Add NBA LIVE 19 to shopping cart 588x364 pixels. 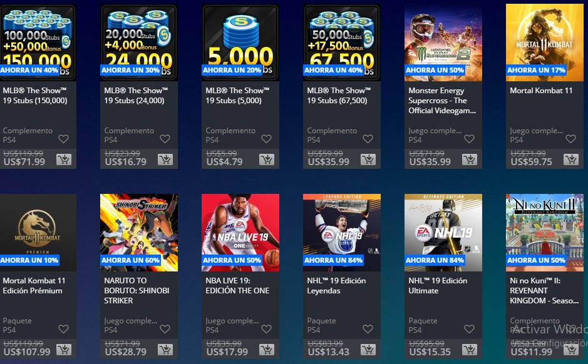(x=267, y=350)
